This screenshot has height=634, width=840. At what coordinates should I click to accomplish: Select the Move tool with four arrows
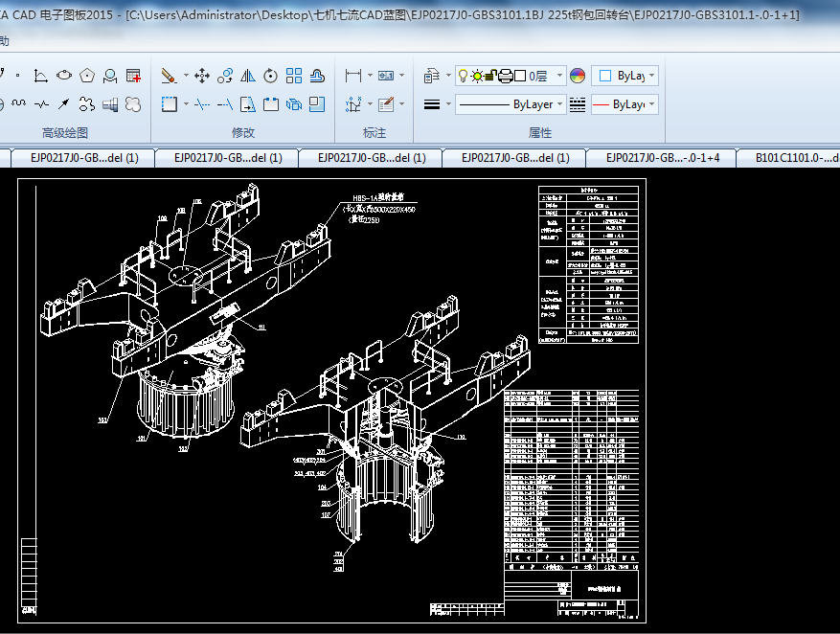coord(202,76)
